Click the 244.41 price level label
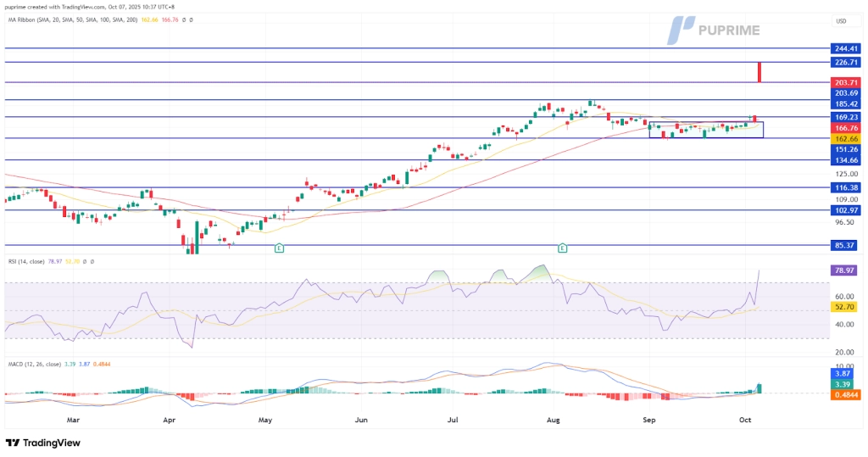This screenshot has height=457, width=868. tap(847, 49)
